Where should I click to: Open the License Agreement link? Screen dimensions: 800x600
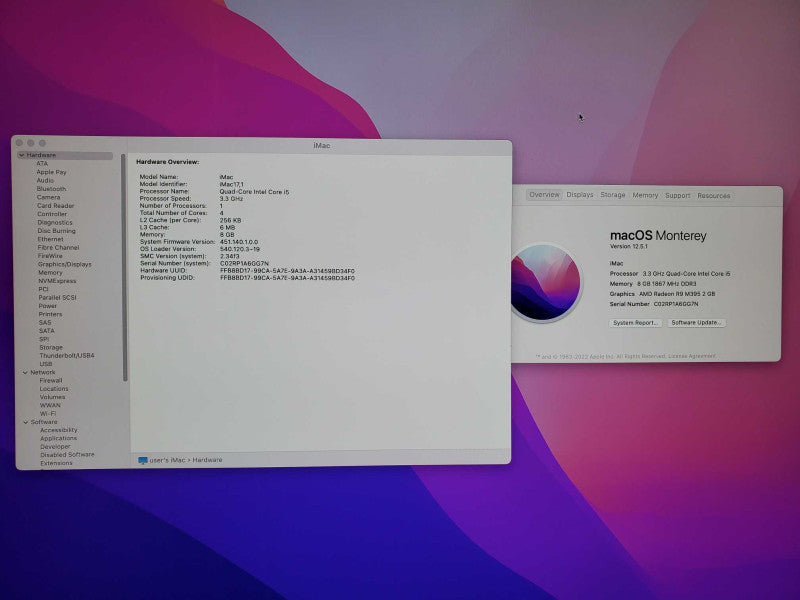(692, 356)
